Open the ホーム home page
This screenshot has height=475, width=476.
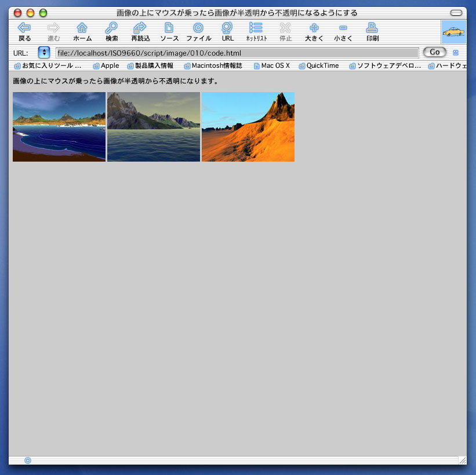coord(82,31)
